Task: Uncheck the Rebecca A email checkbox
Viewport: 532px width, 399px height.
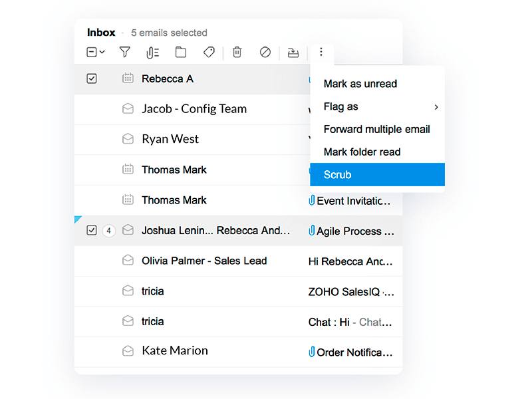Action: 92,78
